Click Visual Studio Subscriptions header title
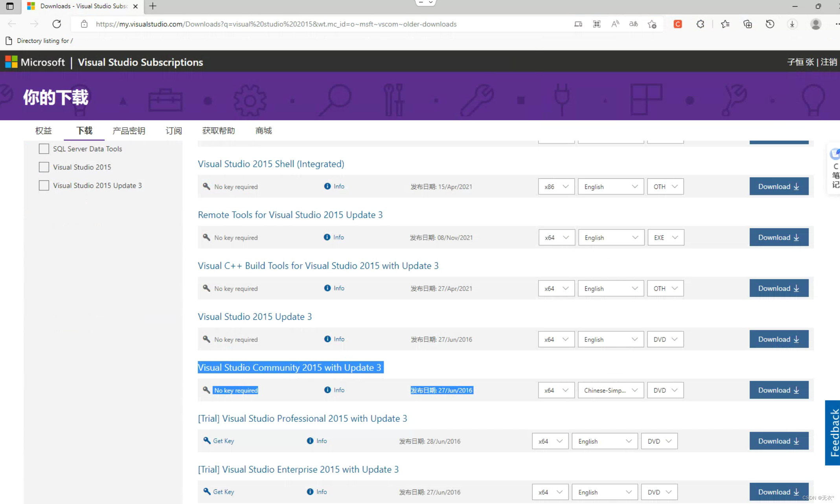The height and width of the screenshot is (504, 840). [x=140, y=62]
